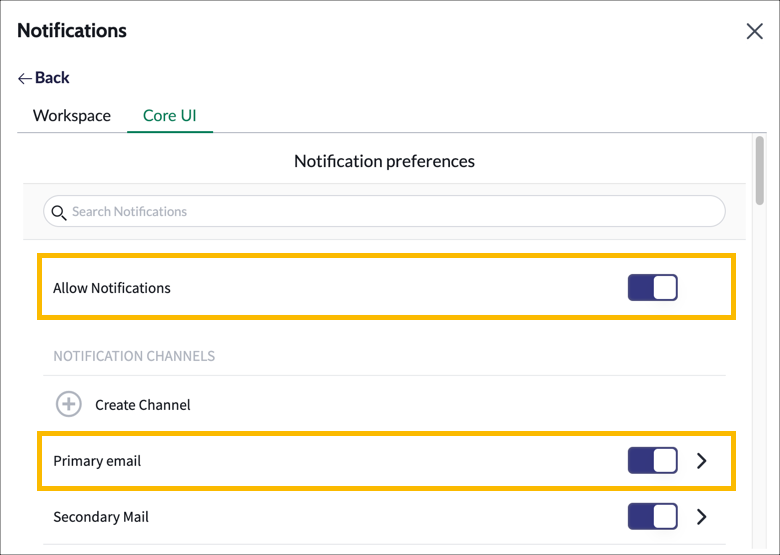Switch to the Workspace tab
This screenshot has height=555, width=780.
point(72,115)
